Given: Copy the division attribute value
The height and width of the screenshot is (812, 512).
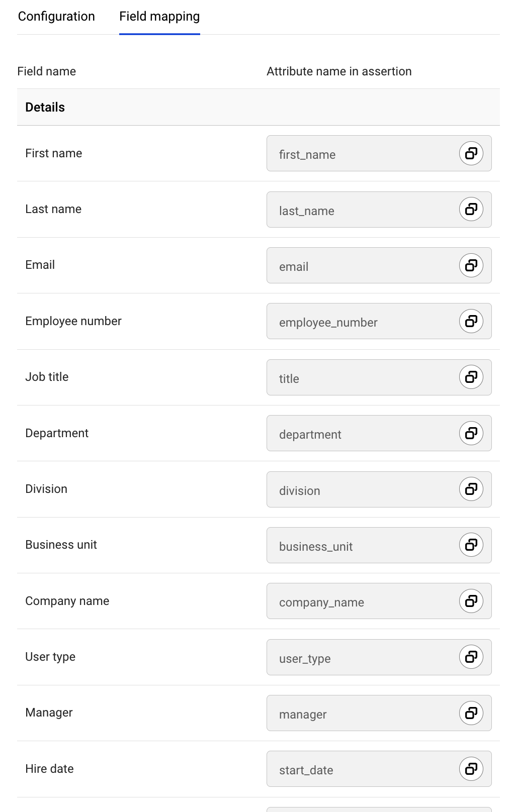Looking at the screenshot, I should pyautogui.click(x=471, y=489).
